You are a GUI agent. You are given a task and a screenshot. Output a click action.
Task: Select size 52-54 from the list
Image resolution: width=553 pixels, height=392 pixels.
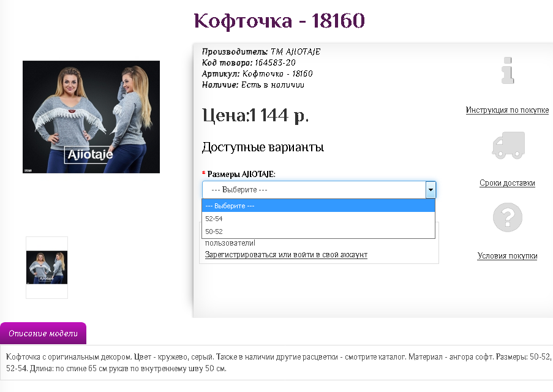pos(318,219)
